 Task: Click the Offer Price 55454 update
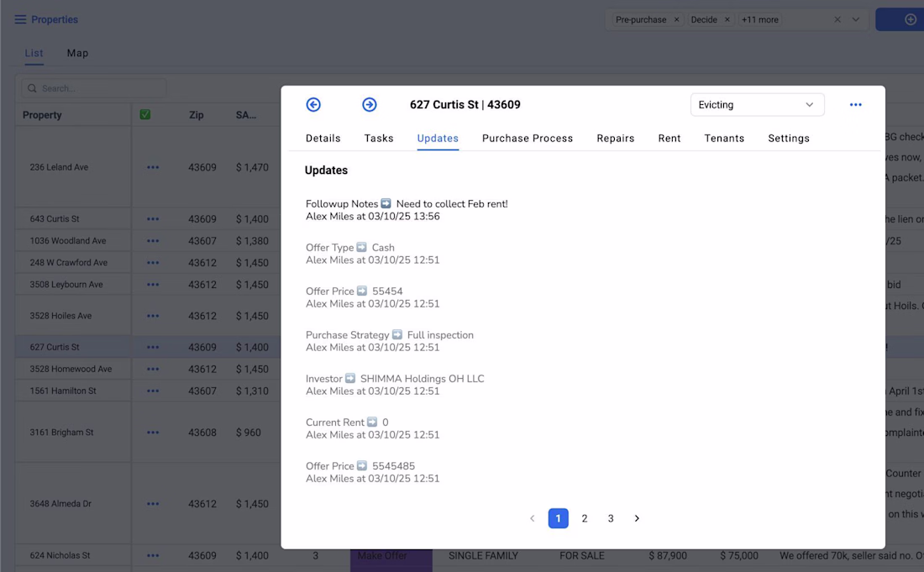372,296
